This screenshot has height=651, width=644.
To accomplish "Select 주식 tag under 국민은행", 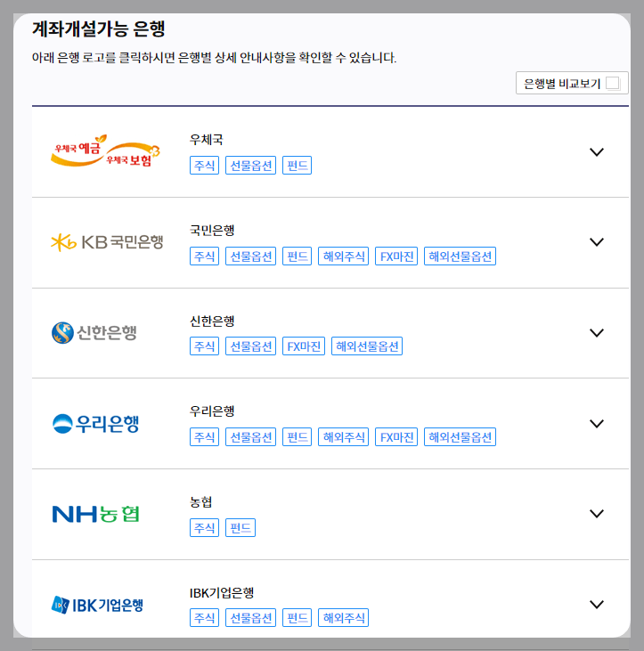I will [x=204, y=256].
